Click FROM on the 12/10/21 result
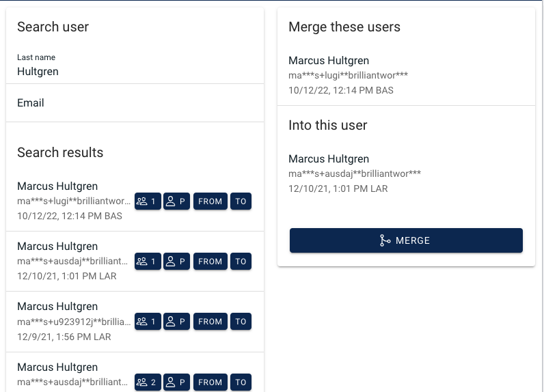The image size is (544, 392). (210, 262)
